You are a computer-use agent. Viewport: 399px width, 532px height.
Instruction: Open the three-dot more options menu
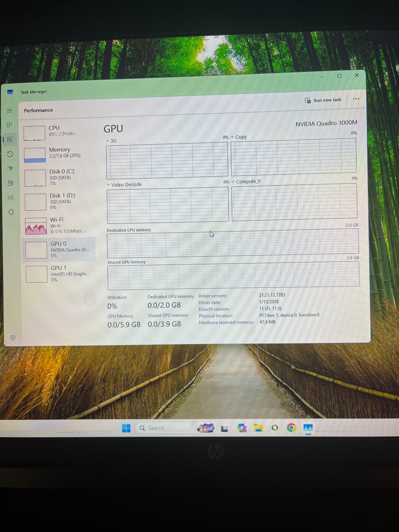point(356,99)
